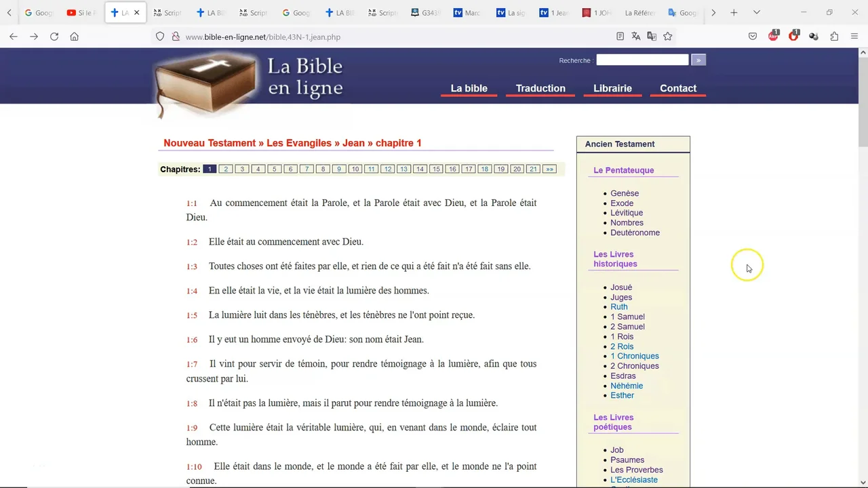Open the list all tabs dropdown
Screen dimensions: 868x488
(757, 12)
